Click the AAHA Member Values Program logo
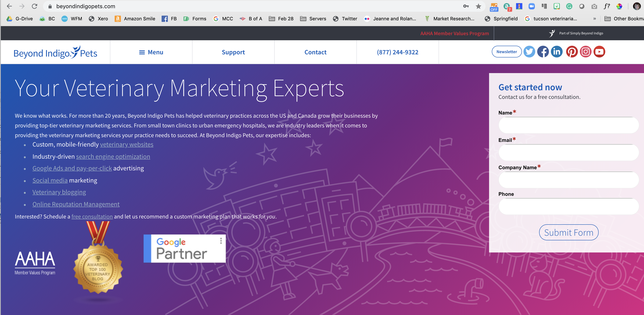The image size is (644, 315). coord(35,263)
